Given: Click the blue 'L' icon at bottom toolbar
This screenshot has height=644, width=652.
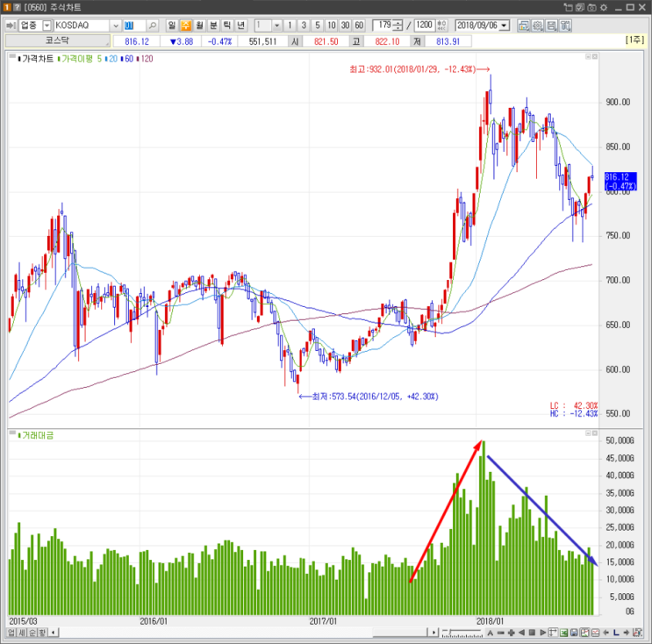Looking at the screenshot, I should click(616, 633).
